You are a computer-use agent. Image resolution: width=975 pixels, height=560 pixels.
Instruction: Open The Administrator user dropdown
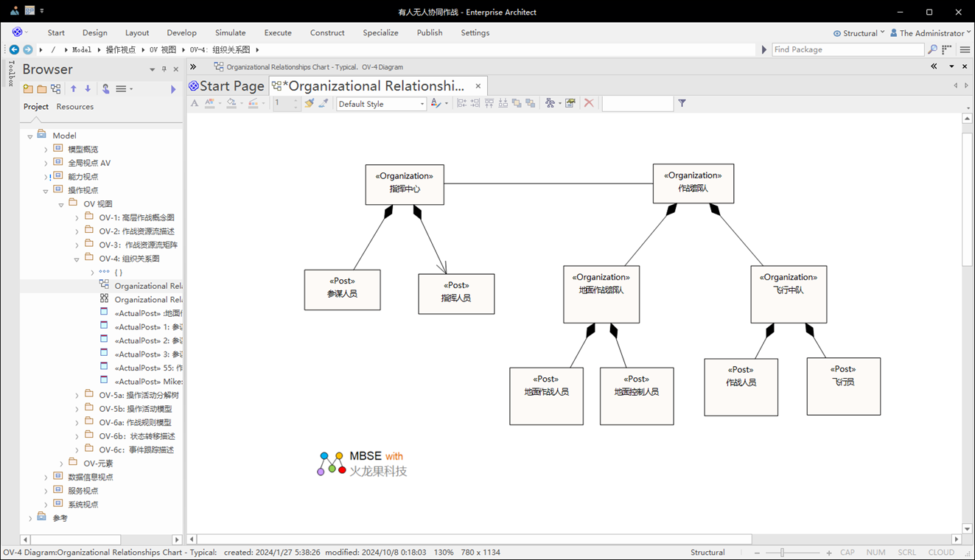coord(931,33)
